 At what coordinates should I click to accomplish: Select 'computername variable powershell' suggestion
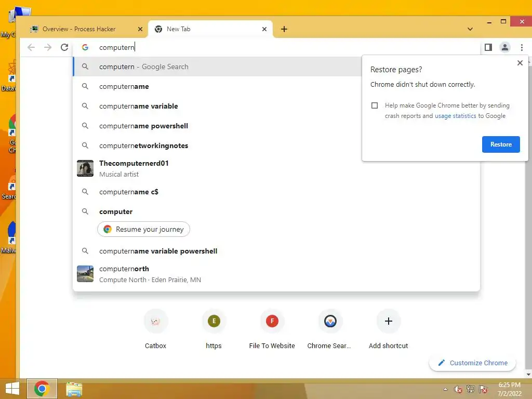click(276, 251)
